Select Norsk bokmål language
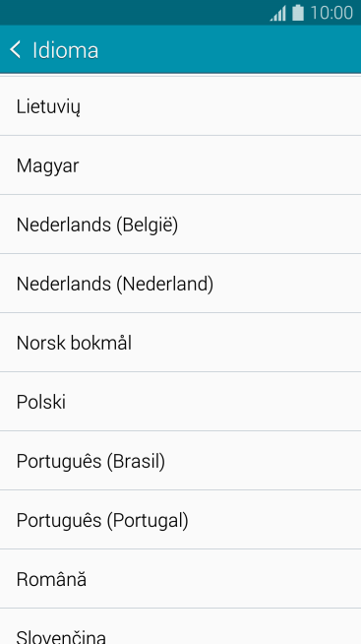Viewport: 361px width, 644px height. click(181, 343)
